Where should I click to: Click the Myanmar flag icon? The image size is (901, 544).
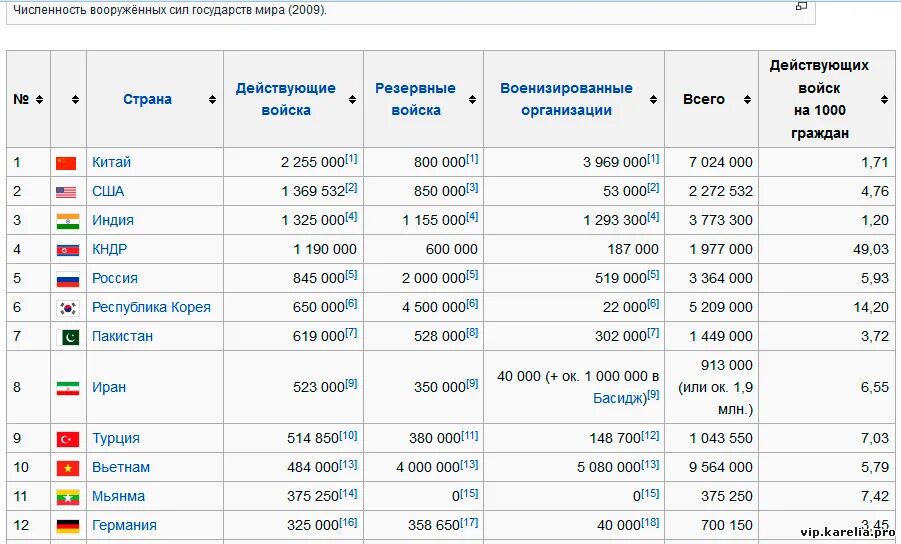[68, 497]
